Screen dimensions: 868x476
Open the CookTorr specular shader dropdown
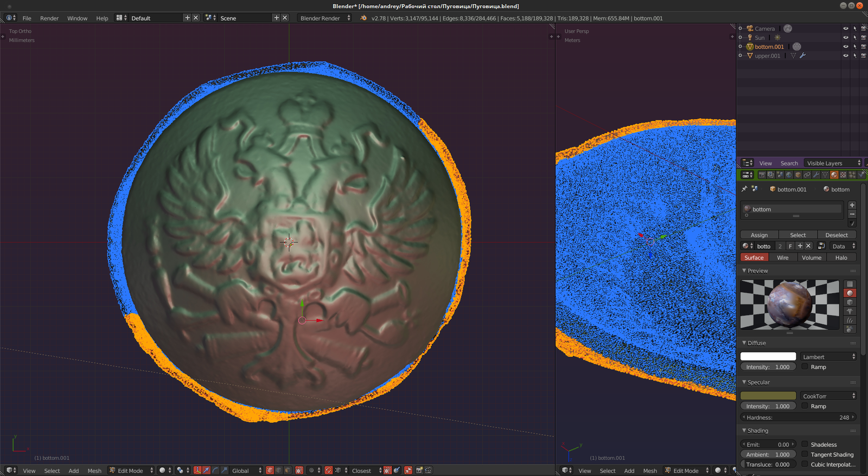(828, 396)
